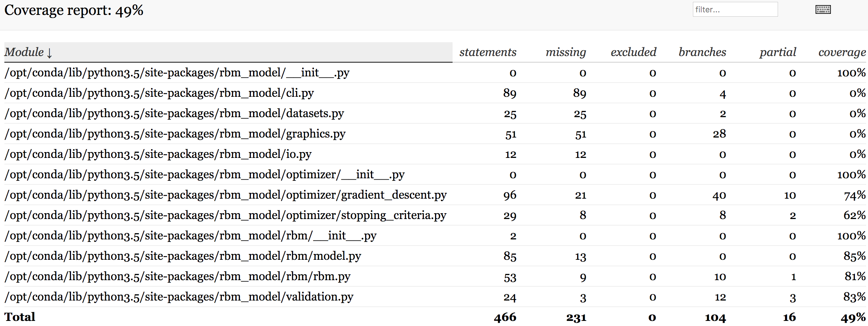This screenshot has height=326, width=868.
Task: Open rbm_model/io.py module report
Action: (158, 154)
